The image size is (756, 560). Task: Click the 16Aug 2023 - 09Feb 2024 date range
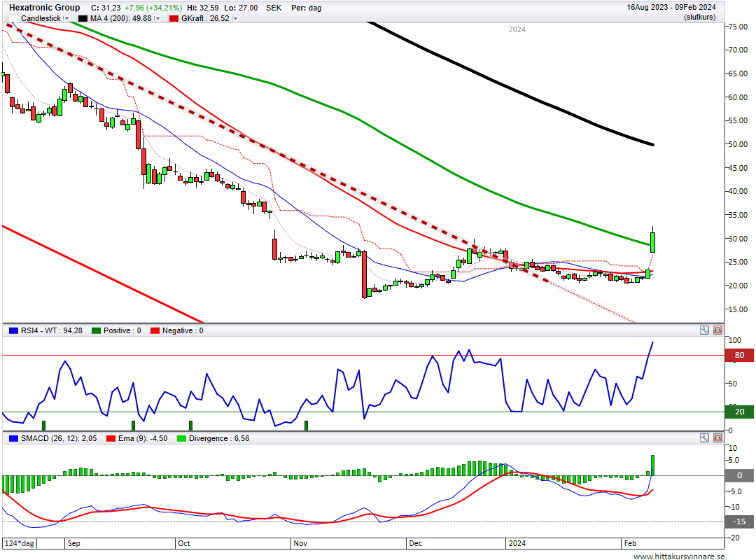coord(671,7)
